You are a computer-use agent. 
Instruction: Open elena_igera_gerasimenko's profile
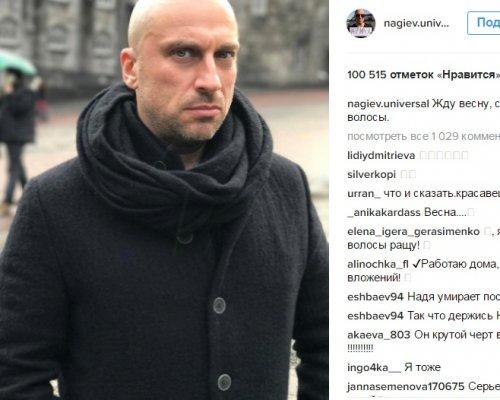413,231
